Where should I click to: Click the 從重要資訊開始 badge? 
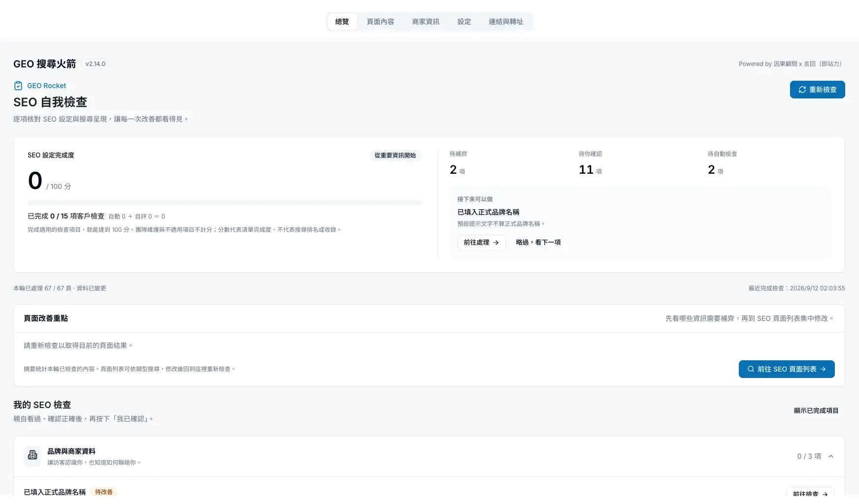click(395, 155)
